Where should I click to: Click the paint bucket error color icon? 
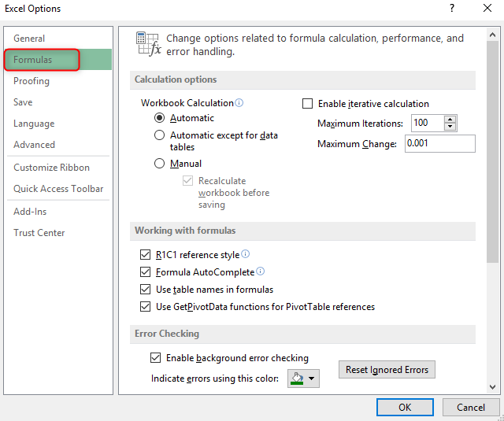[297, 379]
